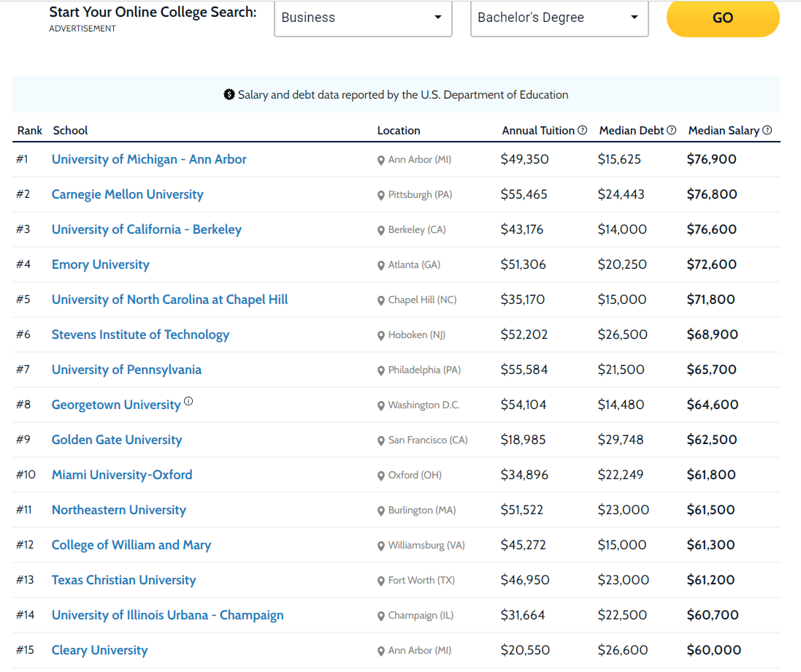Click the location pin beside Fort Worth (TX)
This screenshot has width=801, height=672.
click(381, 581)
